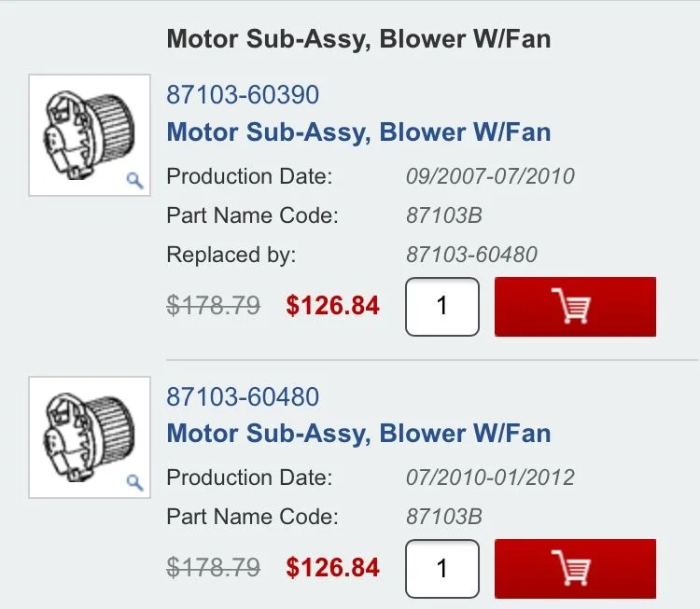Focus the quantity field for part 87103-60390
Screen dimensions: 700x609
(442, 307)
